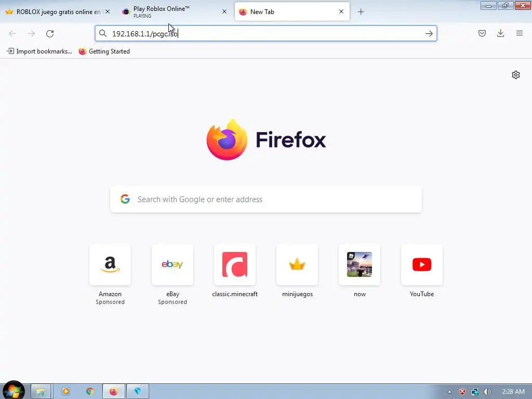Show hidden tray icons arrow

[449, 392]
